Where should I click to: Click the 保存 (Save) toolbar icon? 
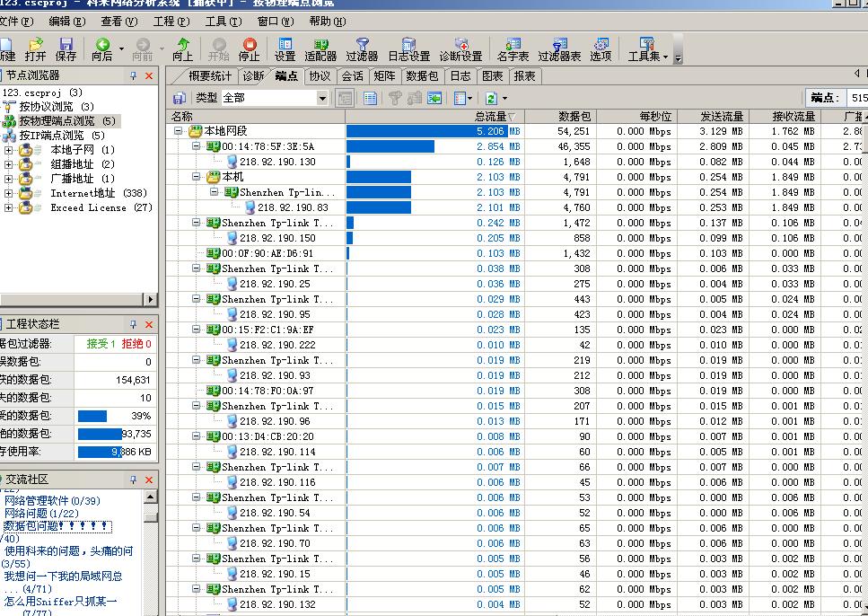click(66, 48)
